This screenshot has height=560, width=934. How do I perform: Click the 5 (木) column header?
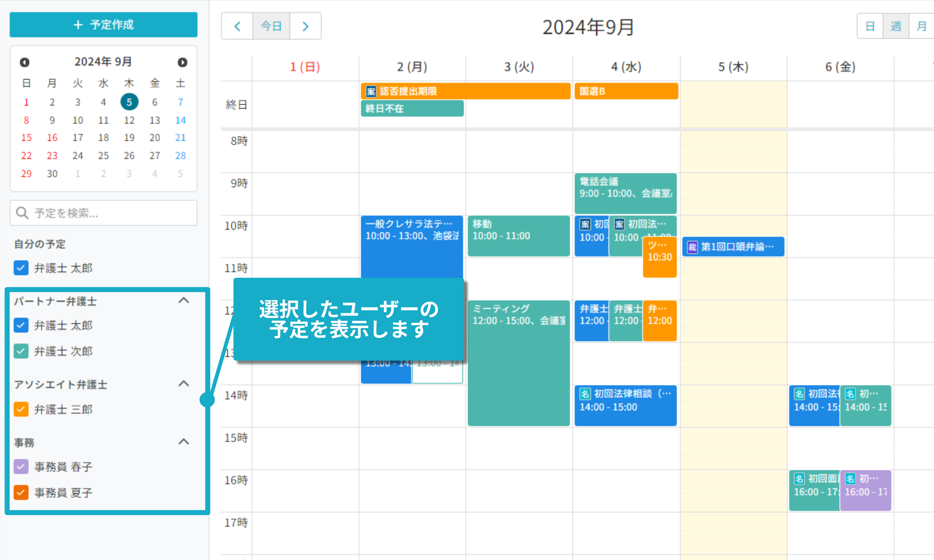(733, 67)
